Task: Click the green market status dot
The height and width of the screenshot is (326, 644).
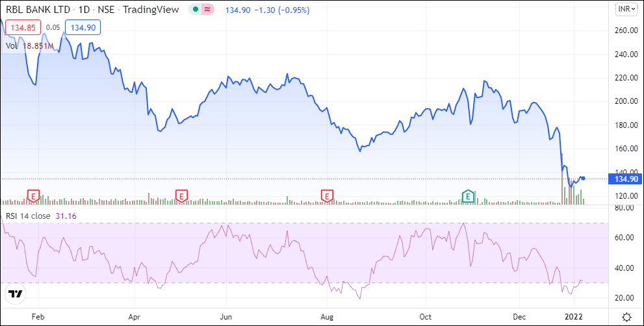Action: pyautogui.click(x=195, y=9)
